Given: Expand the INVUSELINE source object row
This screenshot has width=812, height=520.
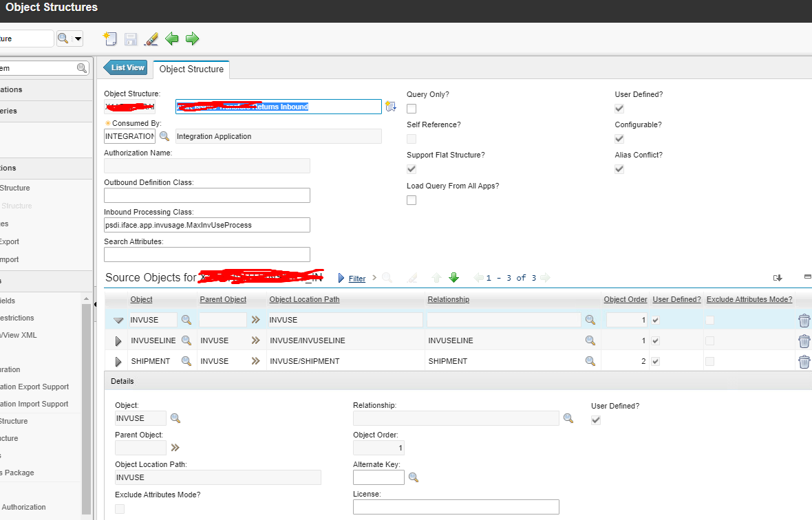Looking at the screenshot, I should point(117,340).
